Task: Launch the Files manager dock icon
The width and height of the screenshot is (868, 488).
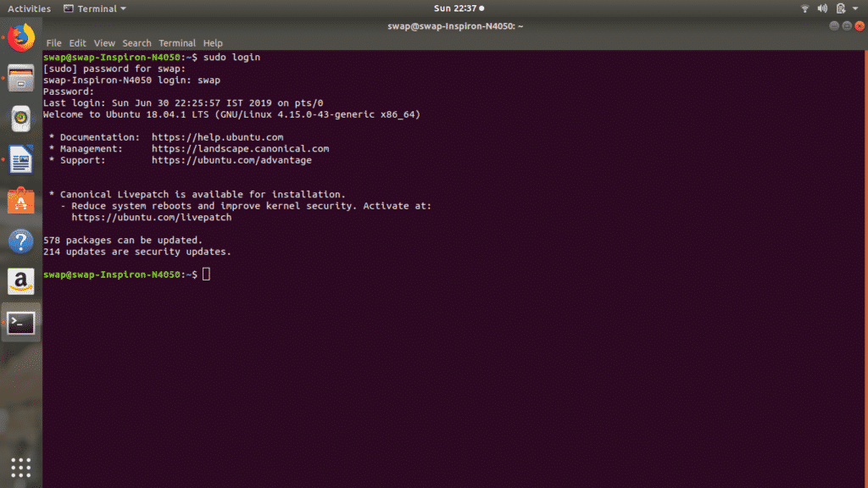Action: tap(21, 78)
